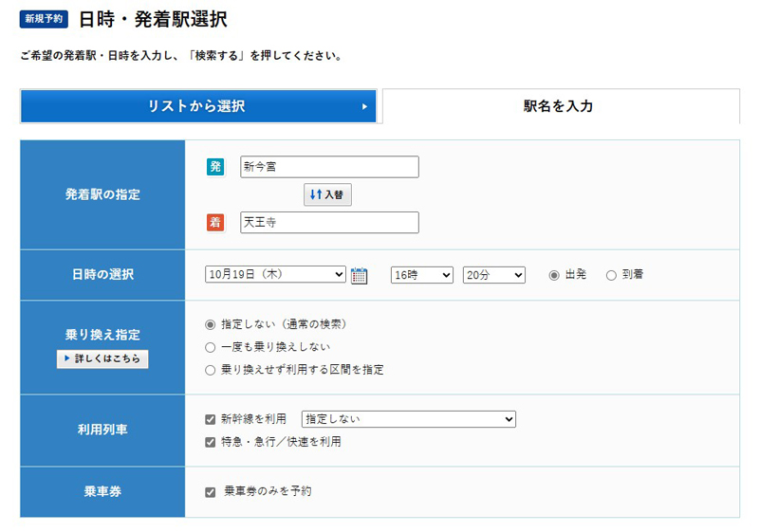
Task: Click the 日時・発着駅選択 page title
Action: pyautogui.click(x=153, y=19)
